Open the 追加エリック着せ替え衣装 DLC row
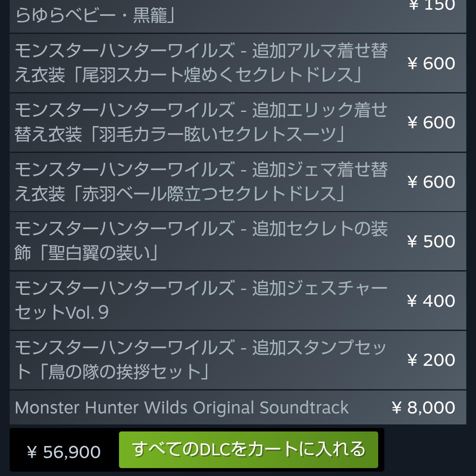The height and width of the screenshot is (476, 476). tap(201, 123)
